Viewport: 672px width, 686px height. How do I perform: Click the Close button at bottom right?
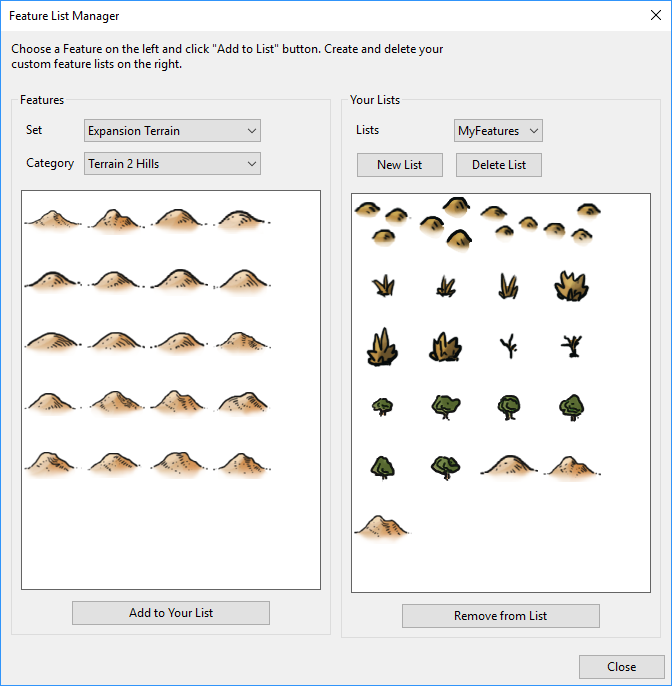(x=621, y=667)
